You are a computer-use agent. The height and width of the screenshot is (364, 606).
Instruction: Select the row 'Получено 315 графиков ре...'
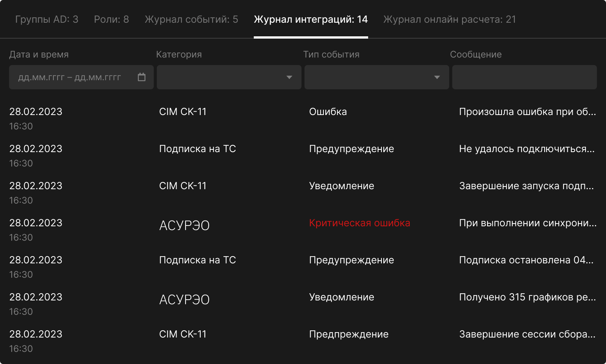click(527, 297)
